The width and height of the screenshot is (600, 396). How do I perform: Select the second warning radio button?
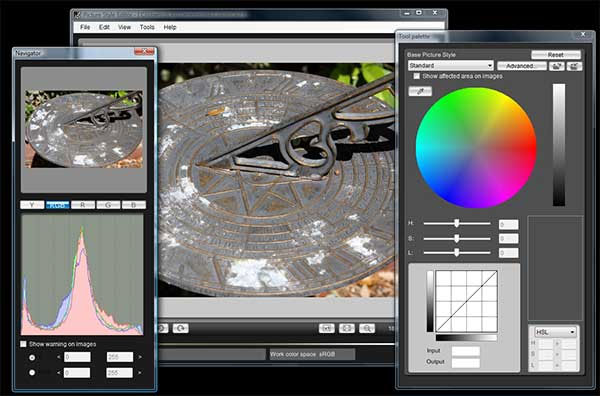32,372
